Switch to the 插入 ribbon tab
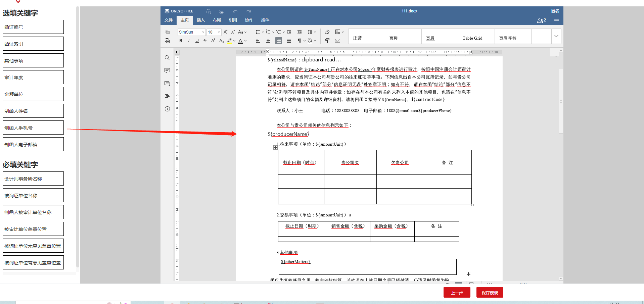This screenshot has height=304, width=644. point(200,20)
